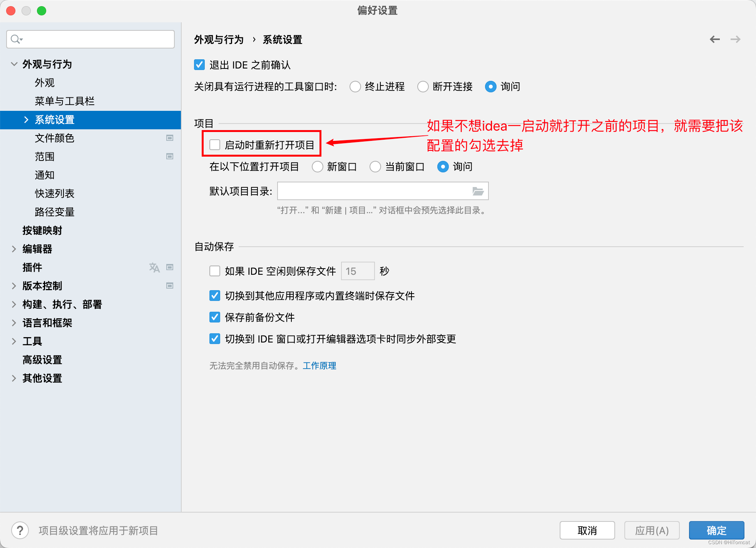This screenshot has height=548, width=756.
Task: Click red close window button
Action: tap(11, 11)
